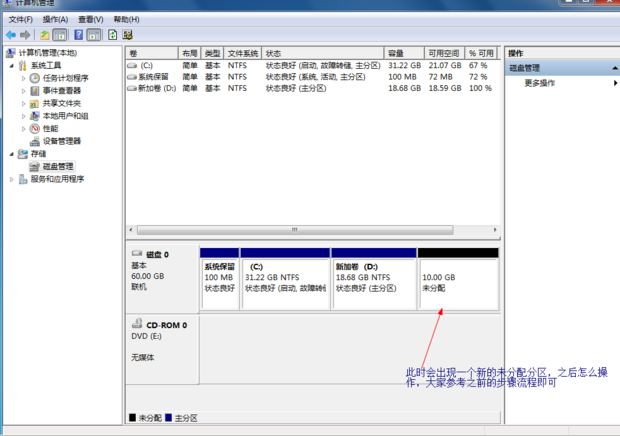Click the Back arrow toolbar icon
The height and width of the screenshot is (436, 620).
click(x=11, y=35)
